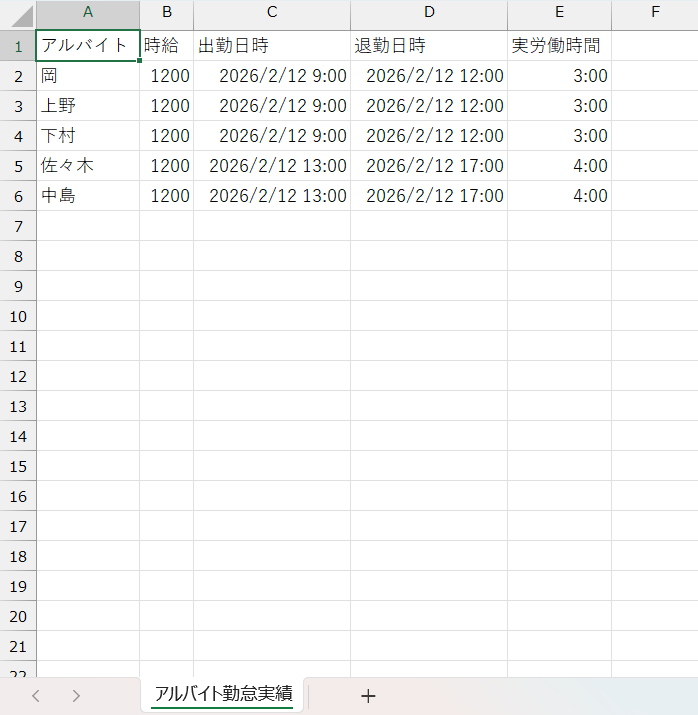Click 上野's hourly wage cell
Screen dimensions: 698x715
[166, 106]
